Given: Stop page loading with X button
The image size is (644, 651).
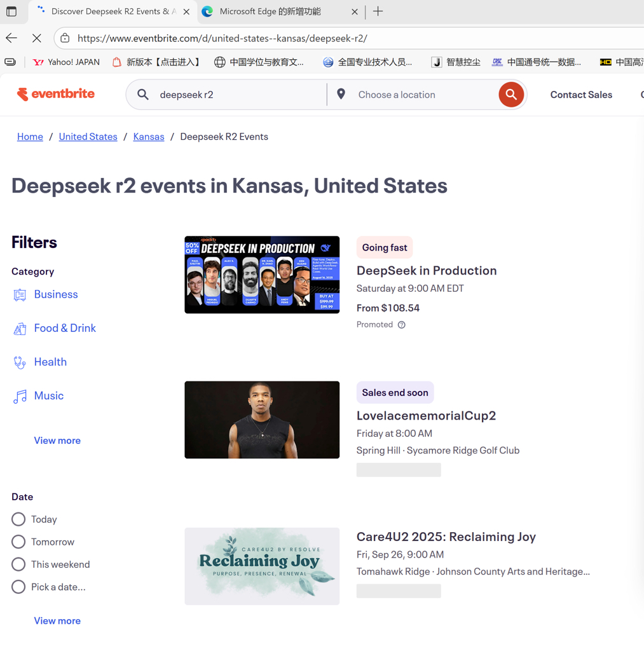Looking at the screenshot, I should (x=36, y=38).
